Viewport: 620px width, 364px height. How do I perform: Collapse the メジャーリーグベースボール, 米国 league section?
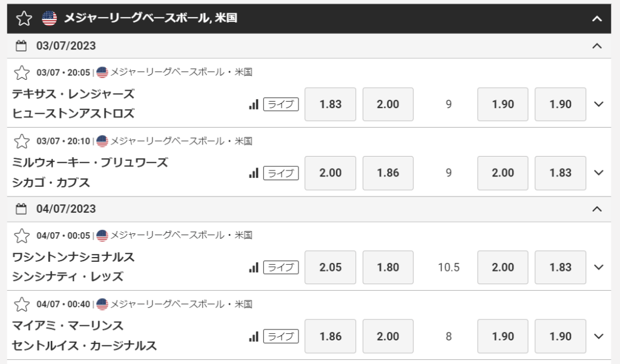[x=596, y=19]
